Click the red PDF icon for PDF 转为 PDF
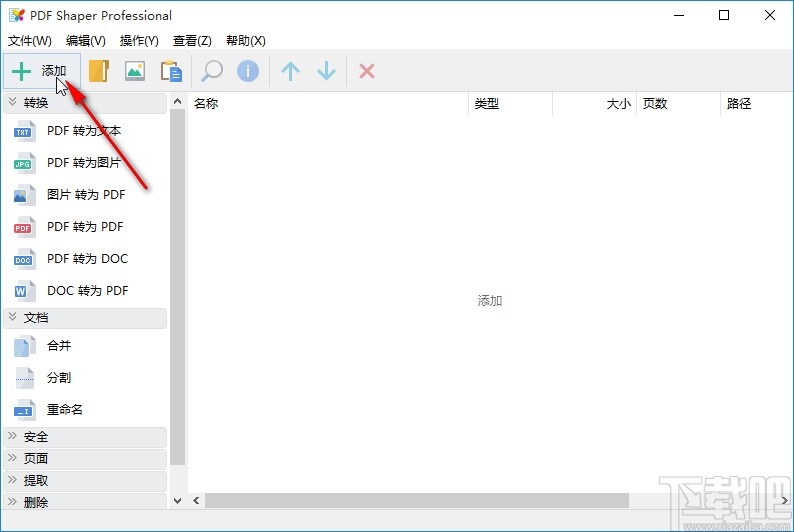This screenshot has height=532, width=794. coord(24,227)
